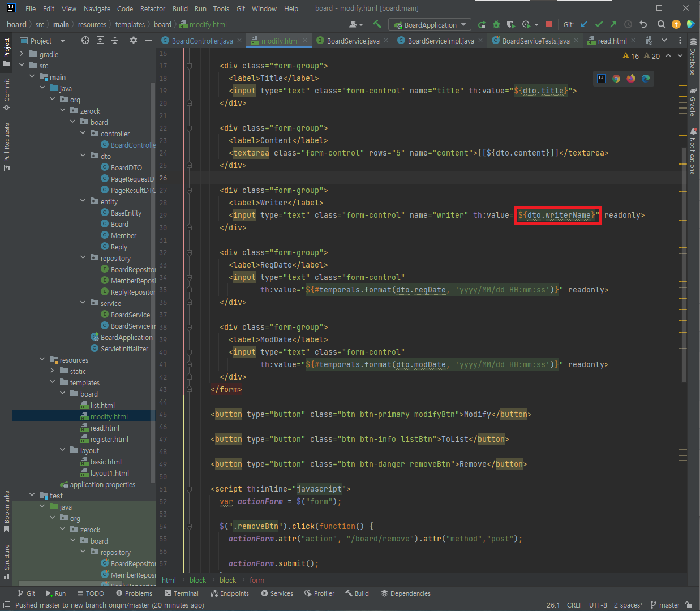
Task: Open the BoardApplication run configuration dropdown
Action: pos(430,24)
